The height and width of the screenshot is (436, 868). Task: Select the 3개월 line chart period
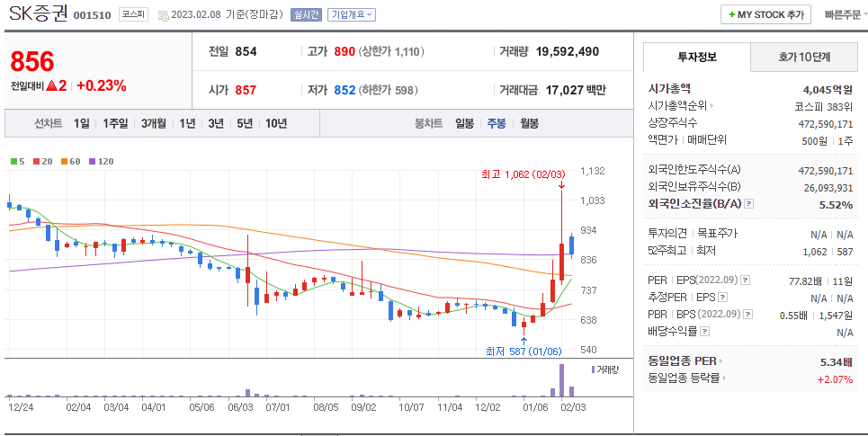153,123
